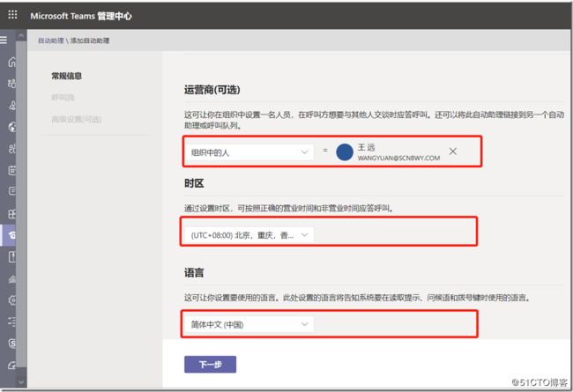The height and width of the screenshot is (392, 573).
Task: Click the 语言 heading
Action: [194, 272]
